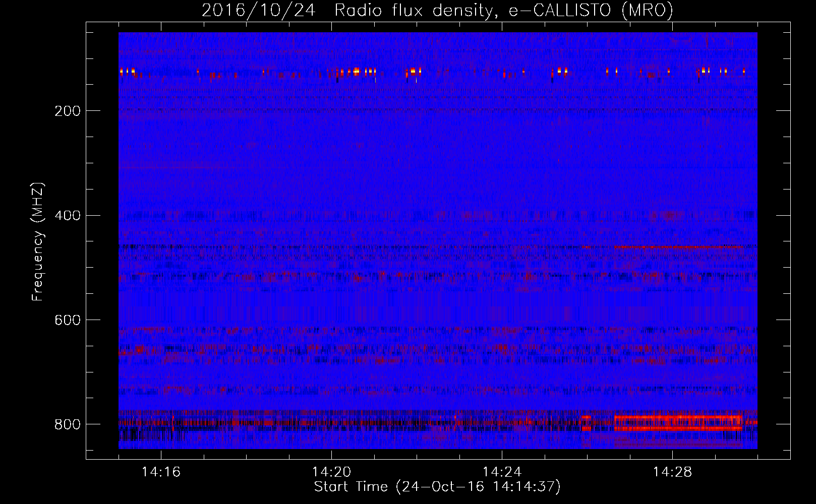
Task: Click the 'Frequency (MHZ)' axis label
Action: coord(38,241)
